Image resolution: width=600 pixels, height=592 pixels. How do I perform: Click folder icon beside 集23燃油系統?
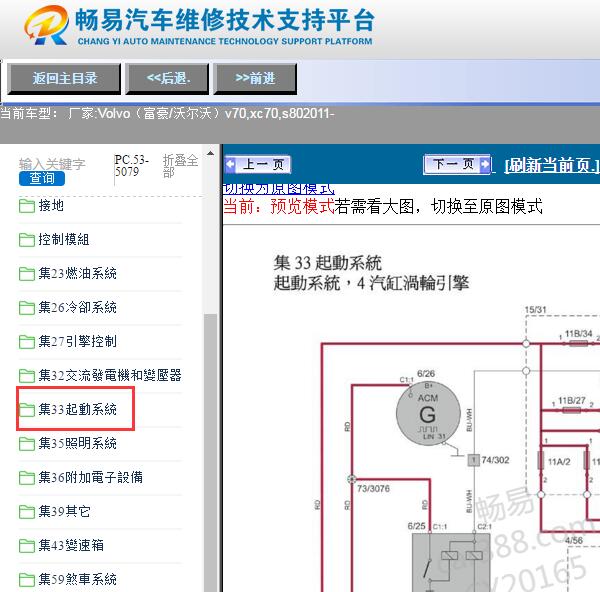click(27, 274)
